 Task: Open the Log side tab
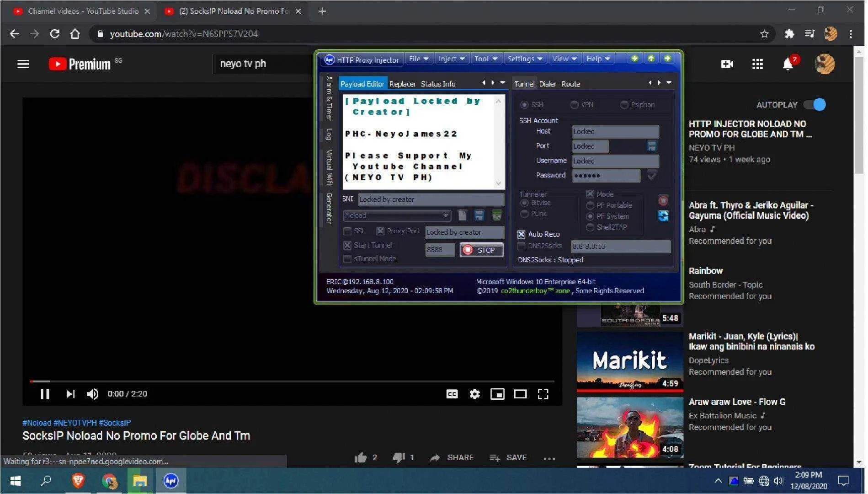(x=328, y=134)
